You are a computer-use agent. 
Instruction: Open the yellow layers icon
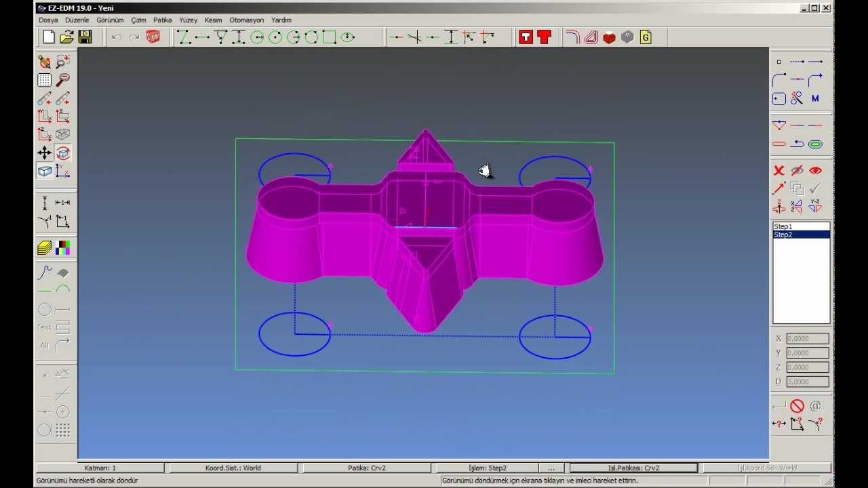pyautogui.click(x=44, y=248)
